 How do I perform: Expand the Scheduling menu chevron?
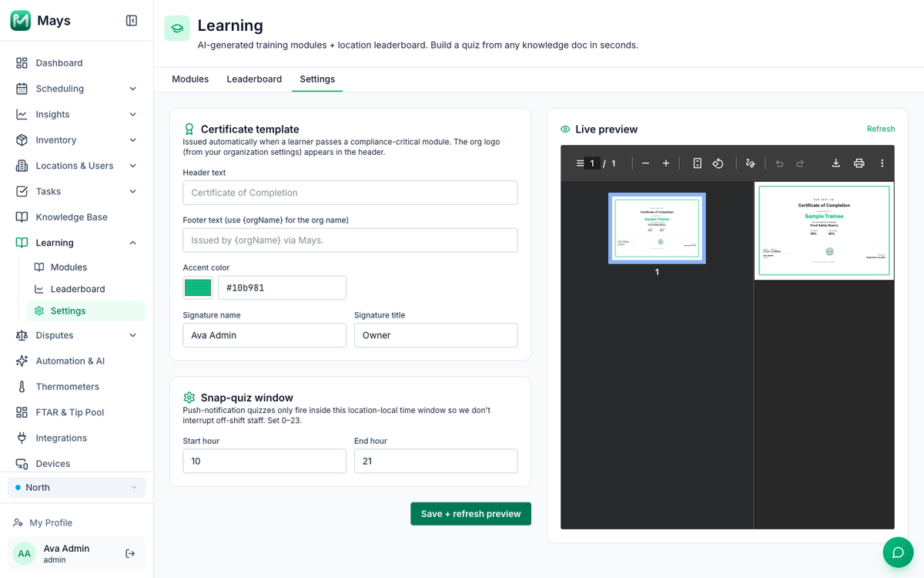[x=132, y=89]
